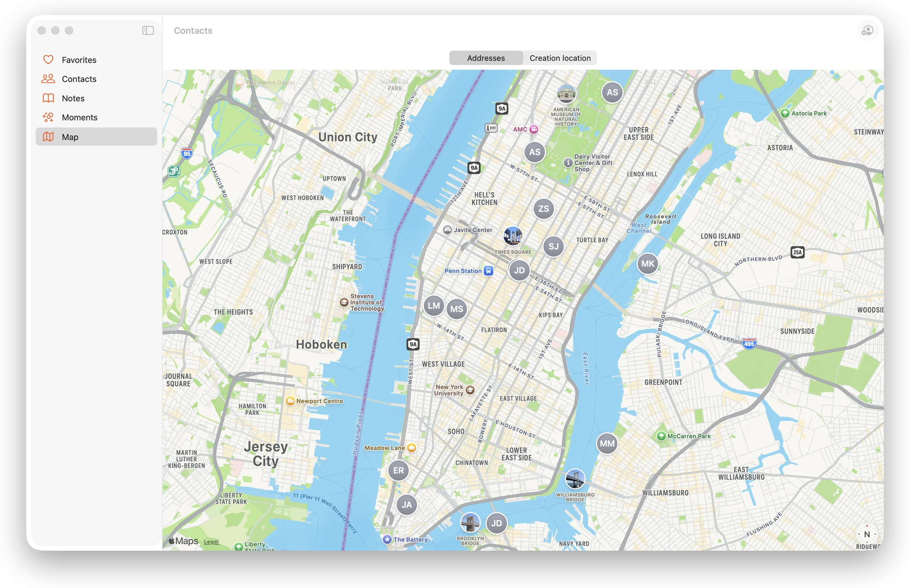
Task: Click the Javits Center map icon
Action: (447, 230)
